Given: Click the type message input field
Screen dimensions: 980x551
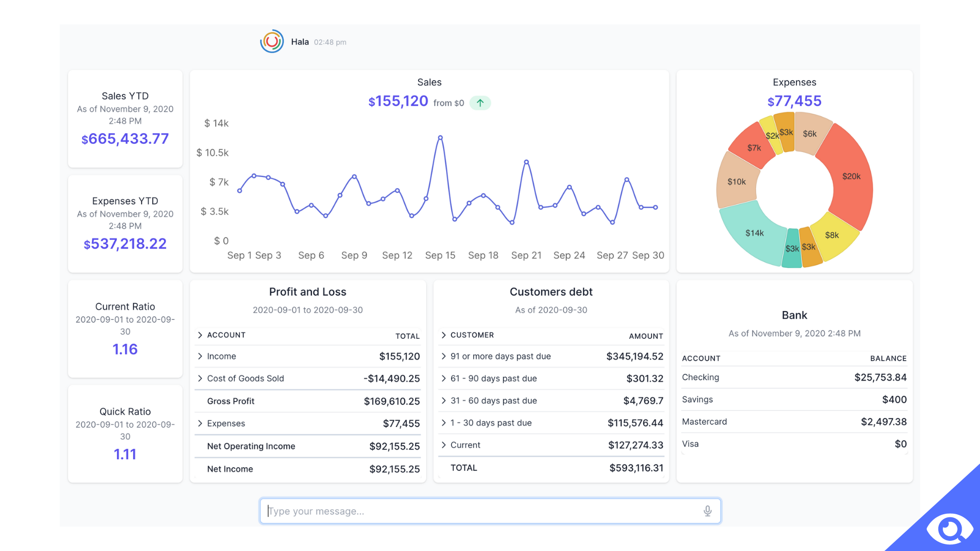Looking at the screenshot, I should coord(489,510).
